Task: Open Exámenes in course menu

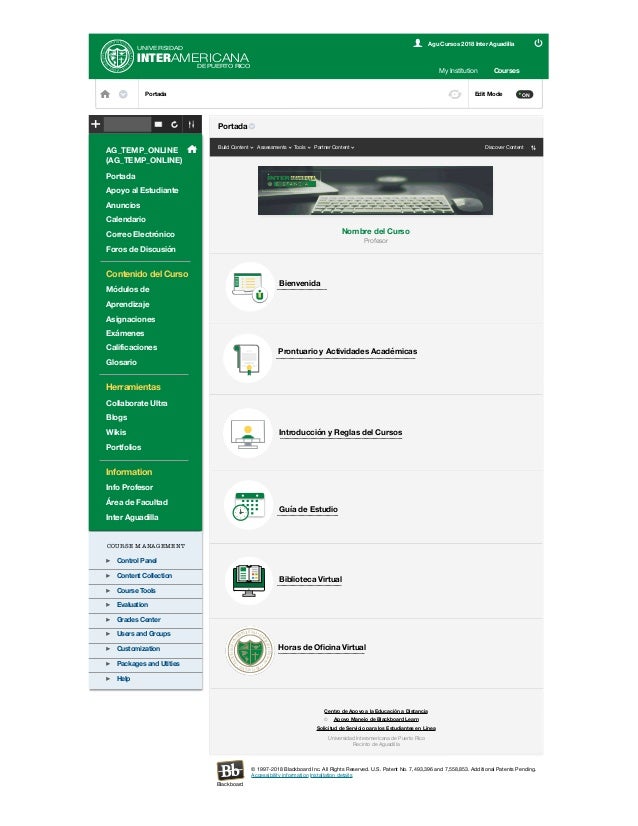Action: [125, 333]
